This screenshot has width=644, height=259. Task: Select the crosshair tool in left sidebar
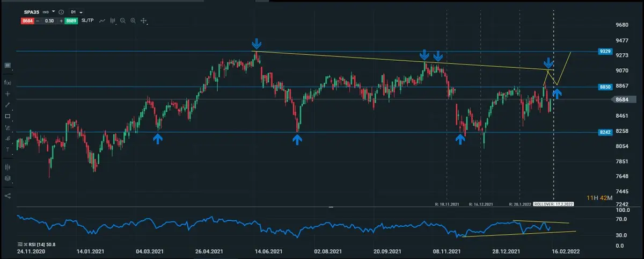(x=8, y=93)
